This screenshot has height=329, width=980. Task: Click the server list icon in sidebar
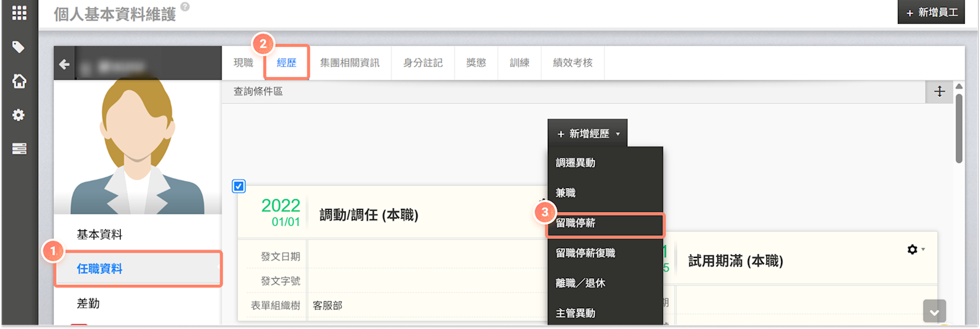[x=19, y=149]
